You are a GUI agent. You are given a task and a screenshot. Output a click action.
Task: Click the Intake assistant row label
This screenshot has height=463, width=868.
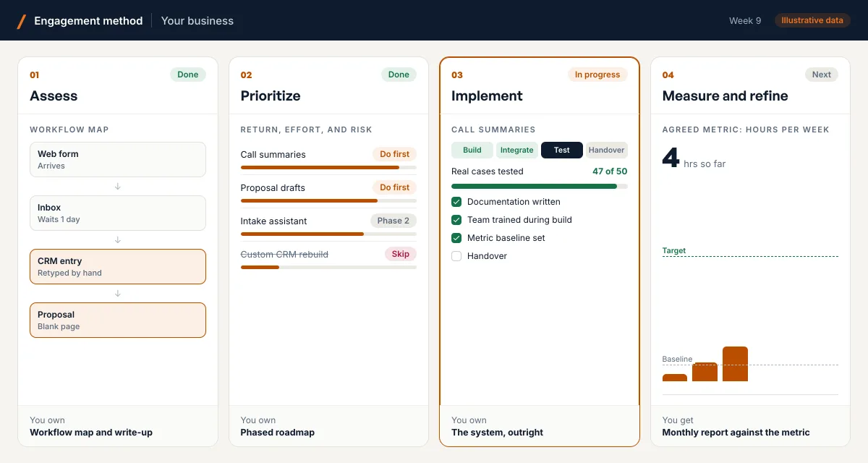pyautogui.click(x=274, y=221)
